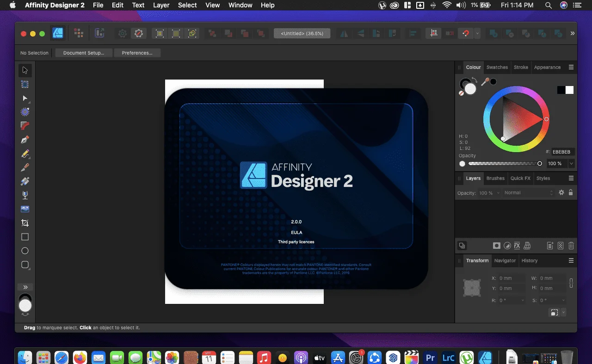Toggle snapping magnet icon
This screenshot has height=364, width=592.
pos(466,33)
